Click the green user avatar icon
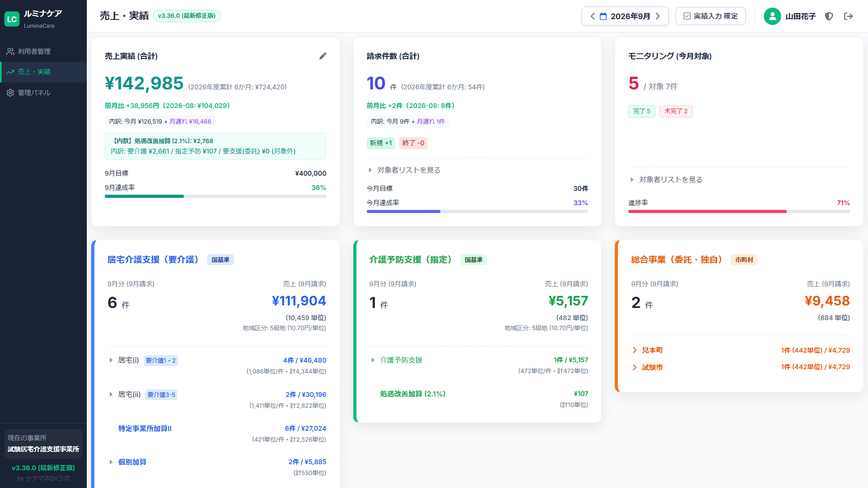 (x=772, y=16)
